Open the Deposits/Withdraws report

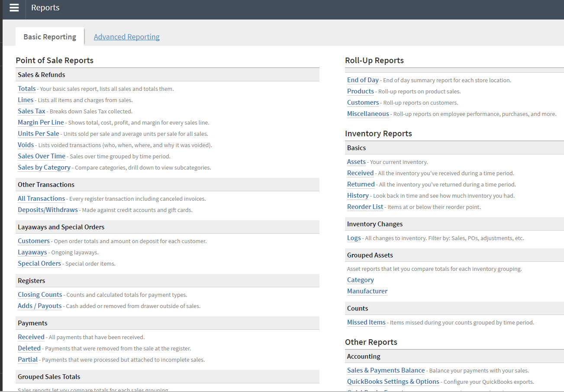(x=48, y=210)
